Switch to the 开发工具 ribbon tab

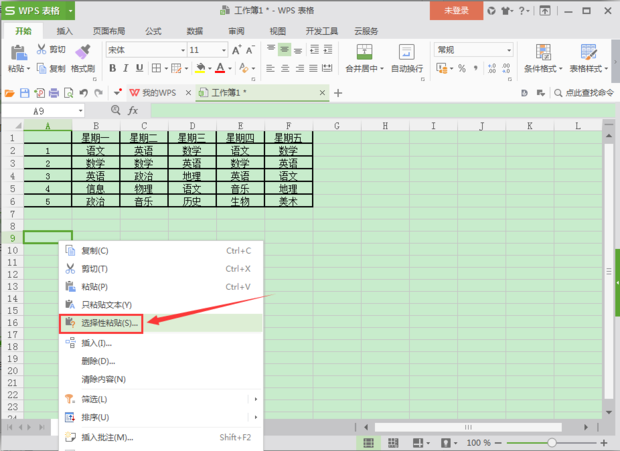(321, 31)
